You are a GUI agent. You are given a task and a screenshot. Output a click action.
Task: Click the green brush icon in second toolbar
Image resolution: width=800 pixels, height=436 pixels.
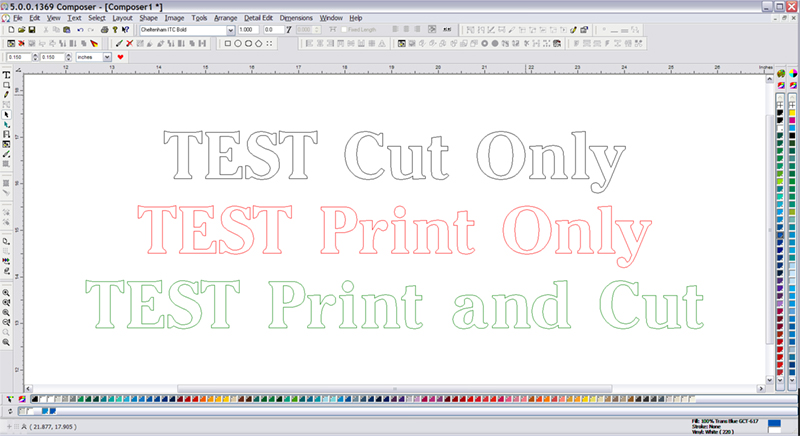pyautogui.click(x=119, y=44)
